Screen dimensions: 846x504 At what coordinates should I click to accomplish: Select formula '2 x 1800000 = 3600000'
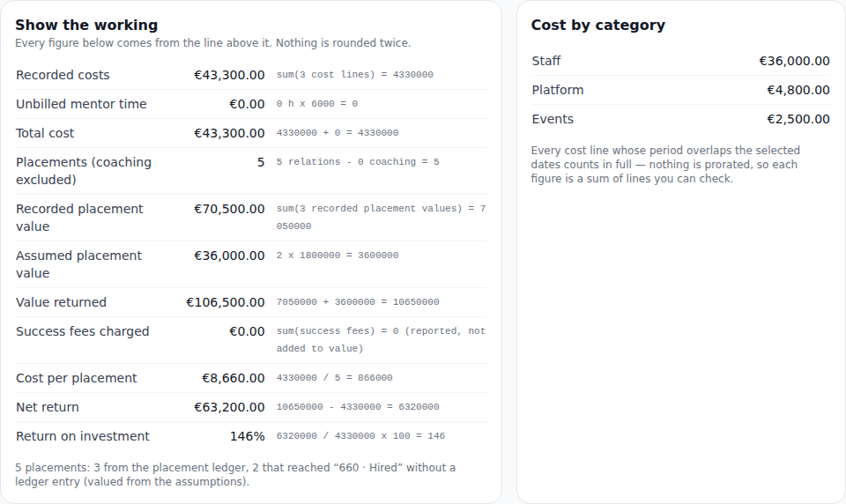point(338,256)
